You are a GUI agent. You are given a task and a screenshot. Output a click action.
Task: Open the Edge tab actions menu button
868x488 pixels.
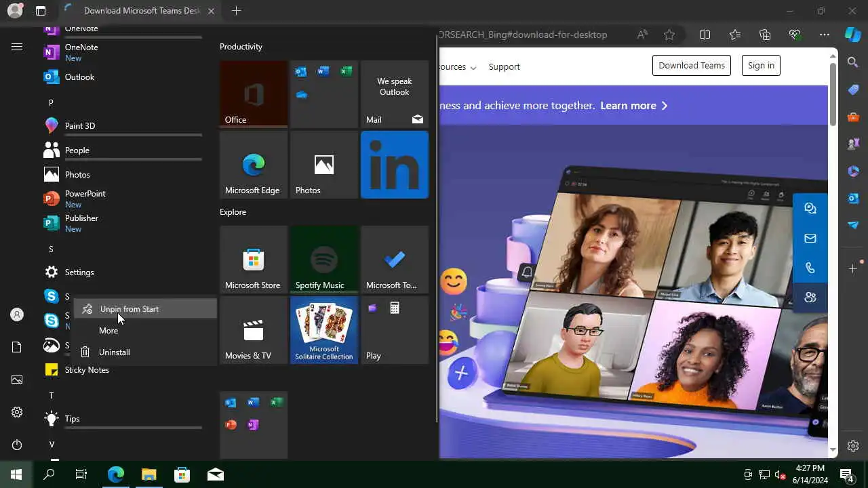tap(41, 11)
